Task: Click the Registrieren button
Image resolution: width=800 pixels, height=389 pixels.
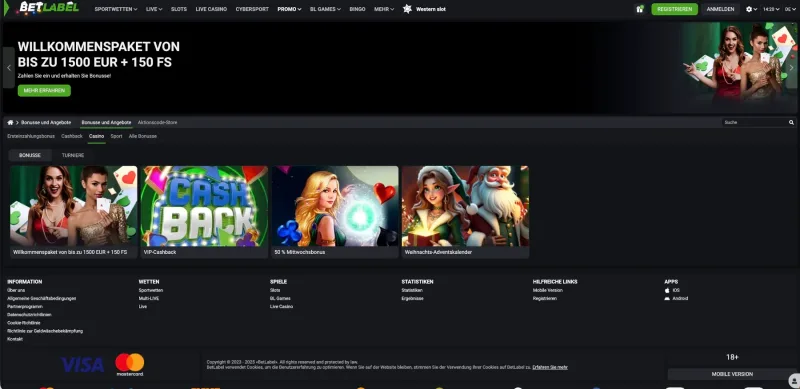Action: coord(674,9)
